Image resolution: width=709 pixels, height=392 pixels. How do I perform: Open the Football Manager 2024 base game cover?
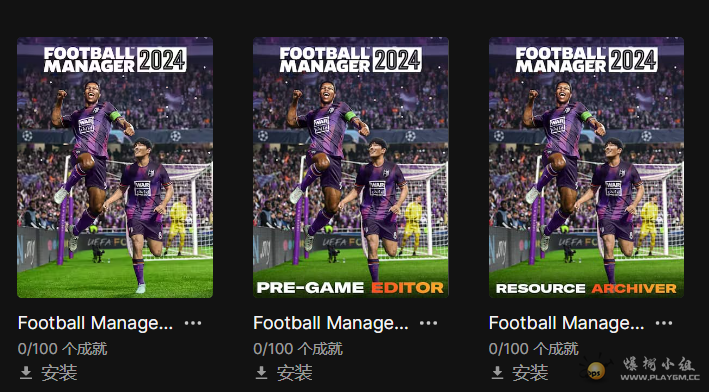pos(115,167)
